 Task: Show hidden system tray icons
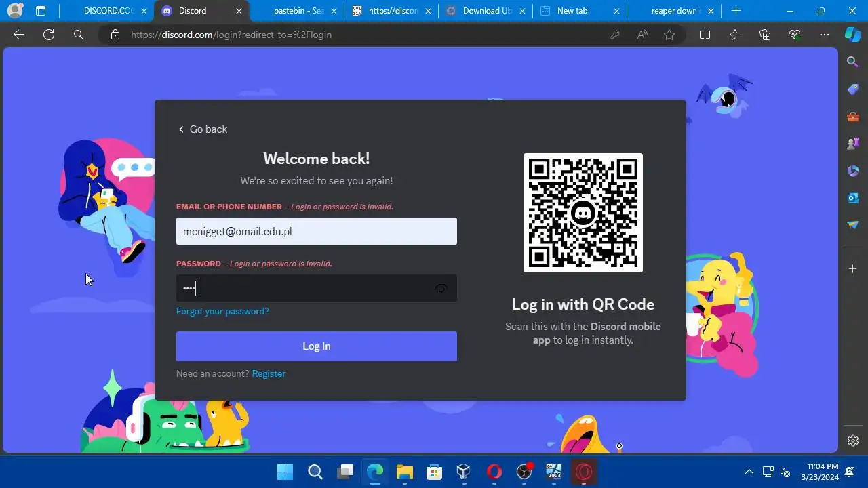[x=749, y=472]
